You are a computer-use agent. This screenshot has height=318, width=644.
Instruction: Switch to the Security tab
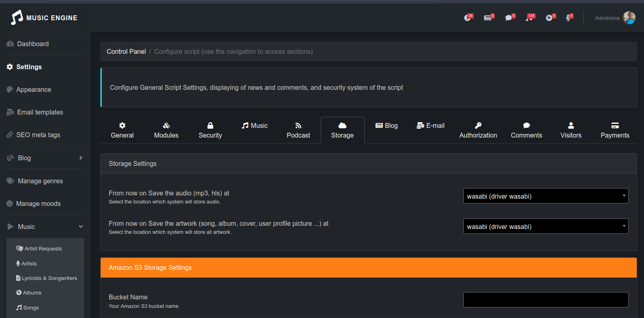click(210, 130)
